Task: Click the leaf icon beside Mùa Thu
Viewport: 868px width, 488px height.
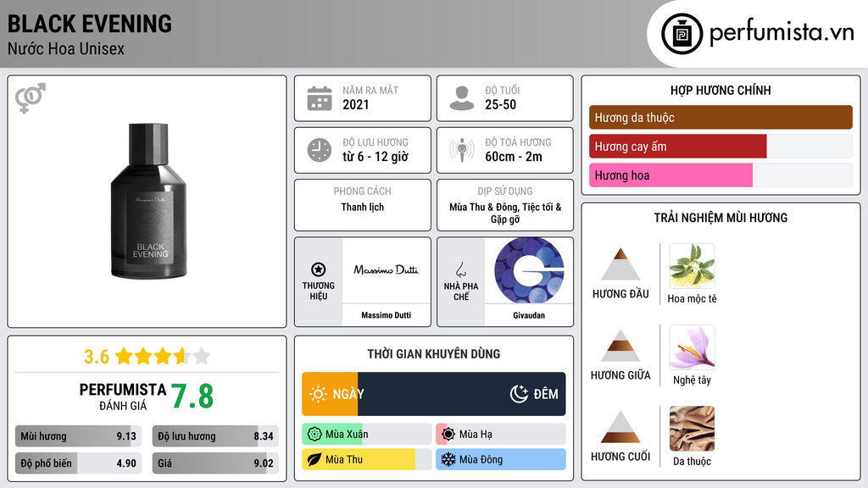Action: tap(314, 460)
